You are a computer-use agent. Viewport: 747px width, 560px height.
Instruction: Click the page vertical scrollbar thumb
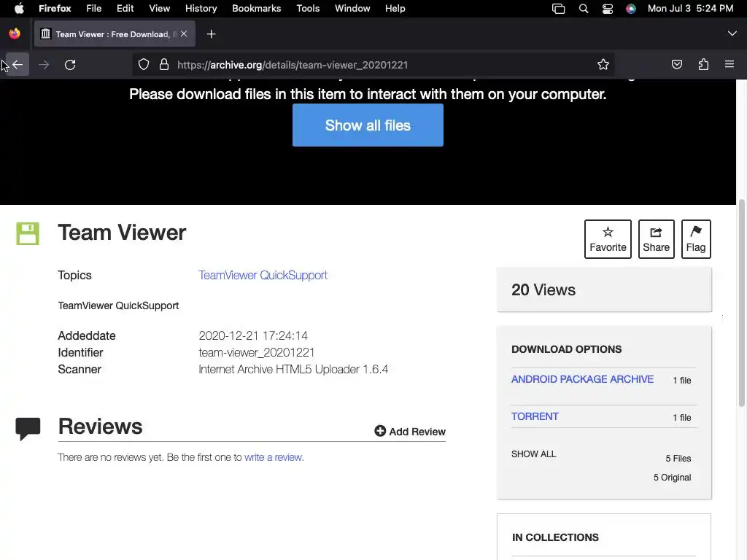coord(742,303)
